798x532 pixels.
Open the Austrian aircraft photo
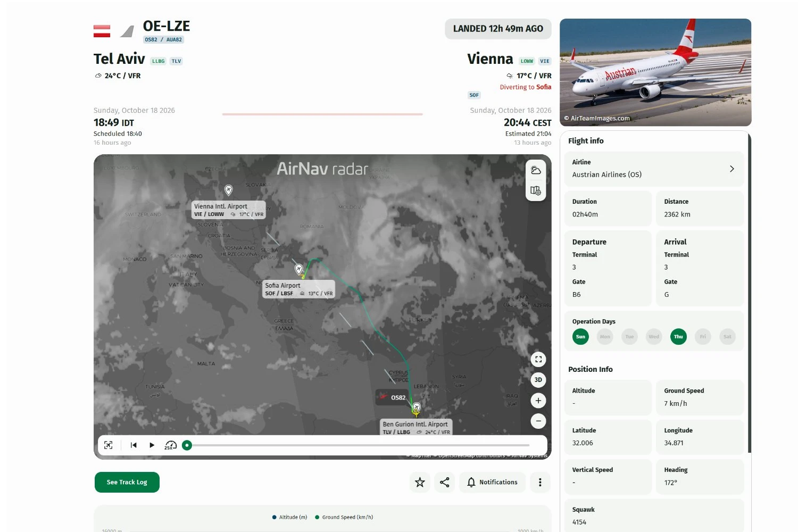655,72
